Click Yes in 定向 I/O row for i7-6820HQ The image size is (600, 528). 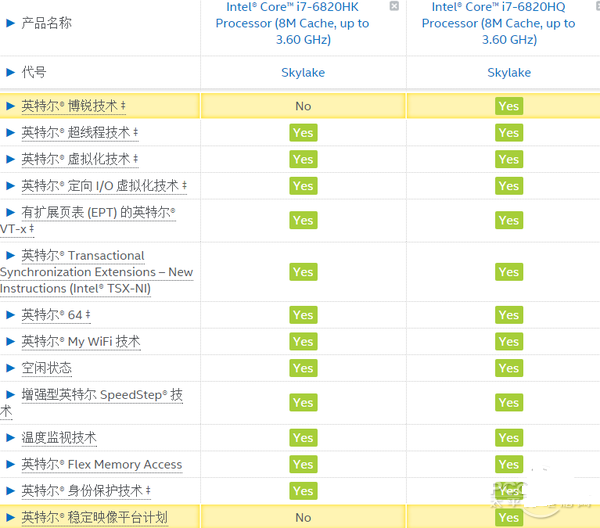[509, 186]
